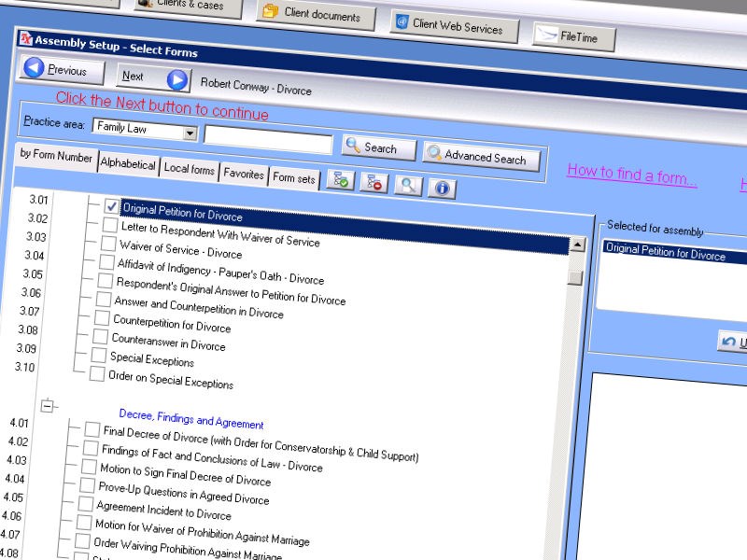
Task: Click the form list scrollbar thumb
Action: click(575, 277)
